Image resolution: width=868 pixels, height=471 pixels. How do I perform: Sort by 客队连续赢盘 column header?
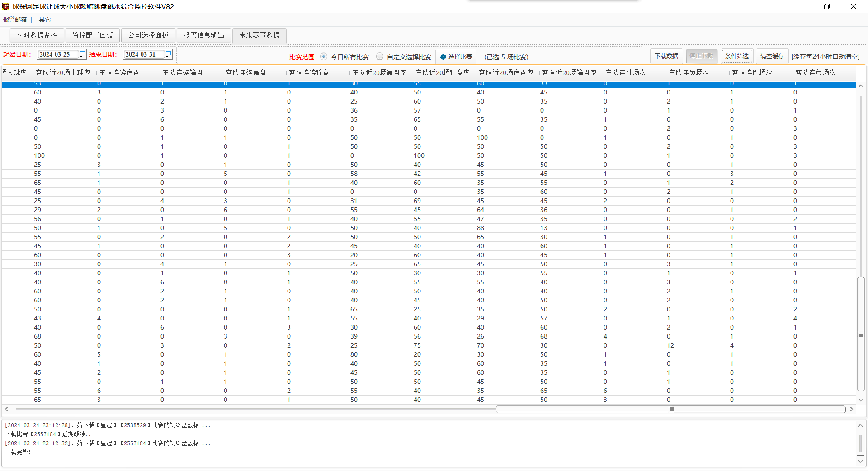point(255,72)
